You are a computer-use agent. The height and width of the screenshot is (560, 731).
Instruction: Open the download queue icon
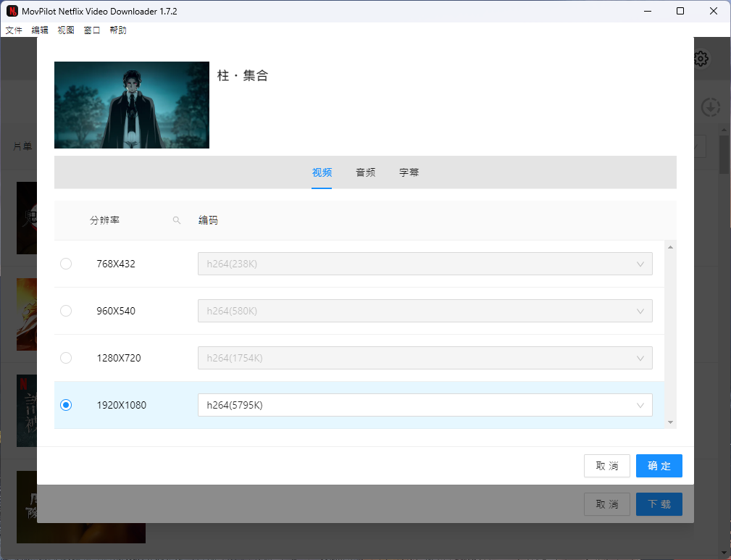pos(711,107)
